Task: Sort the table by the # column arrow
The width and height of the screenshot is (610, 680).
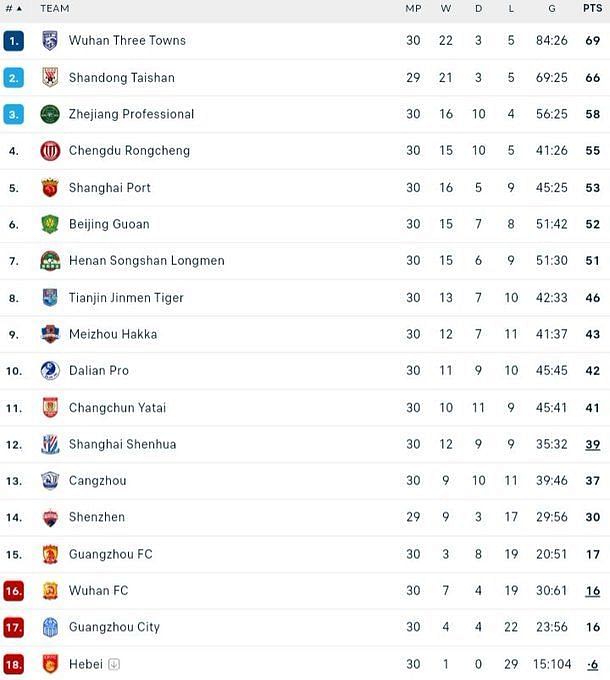Action: coord(19,9)
